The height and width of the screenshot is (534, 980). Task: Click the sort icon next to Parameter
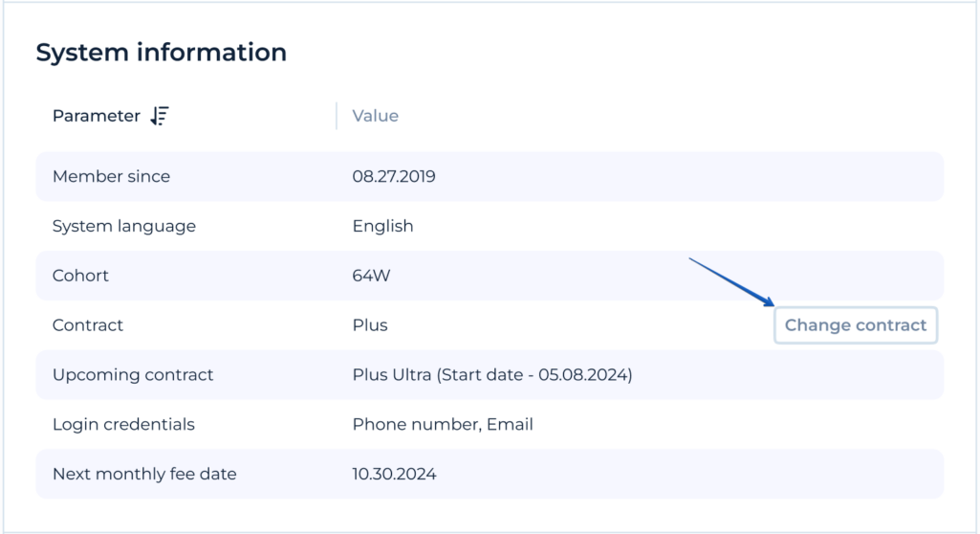click(160, 116)
